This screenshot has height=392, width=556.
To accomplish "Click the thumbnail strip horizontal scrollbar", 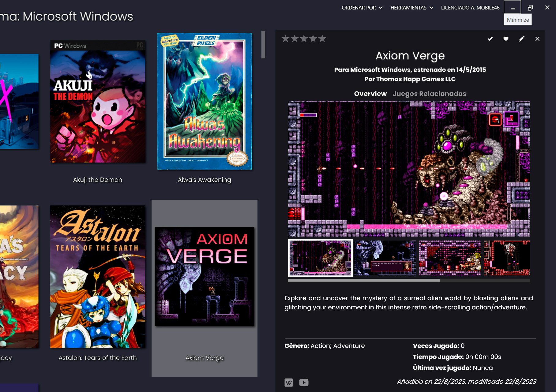I will coord(364,280).
